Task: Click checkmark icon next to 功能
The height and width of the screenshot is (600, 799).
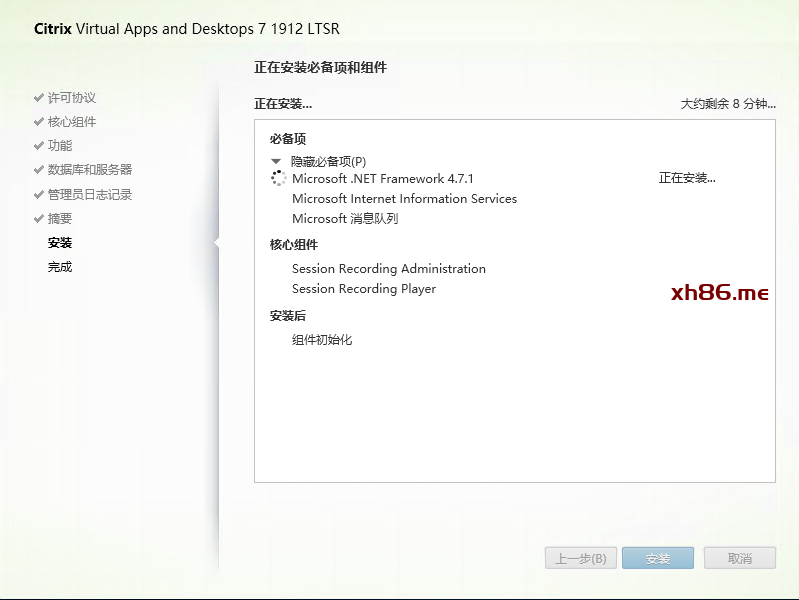Action: (x=39, y=146)
